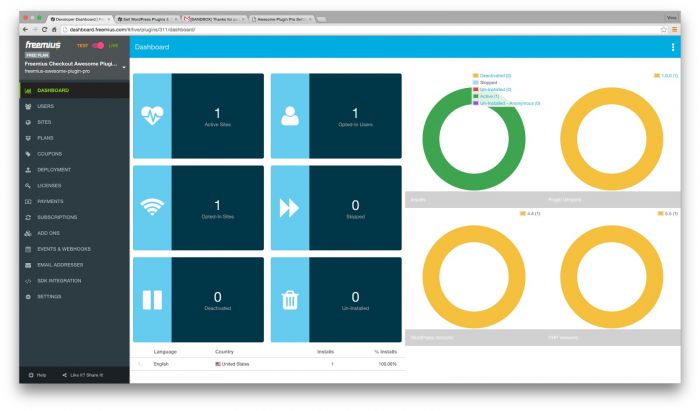
Task: Click the Users icon in sidebar
Action: (28, 106)
